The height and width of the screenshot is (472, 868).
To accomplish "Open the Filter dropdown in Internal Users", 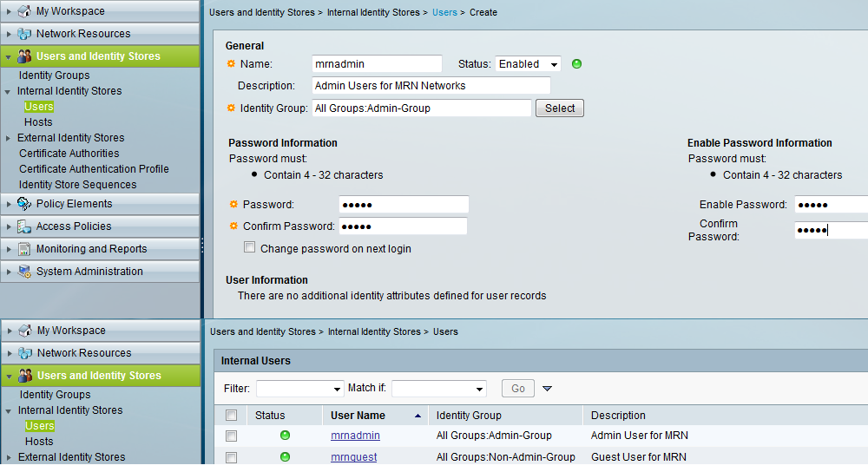I will click(299, 389).
